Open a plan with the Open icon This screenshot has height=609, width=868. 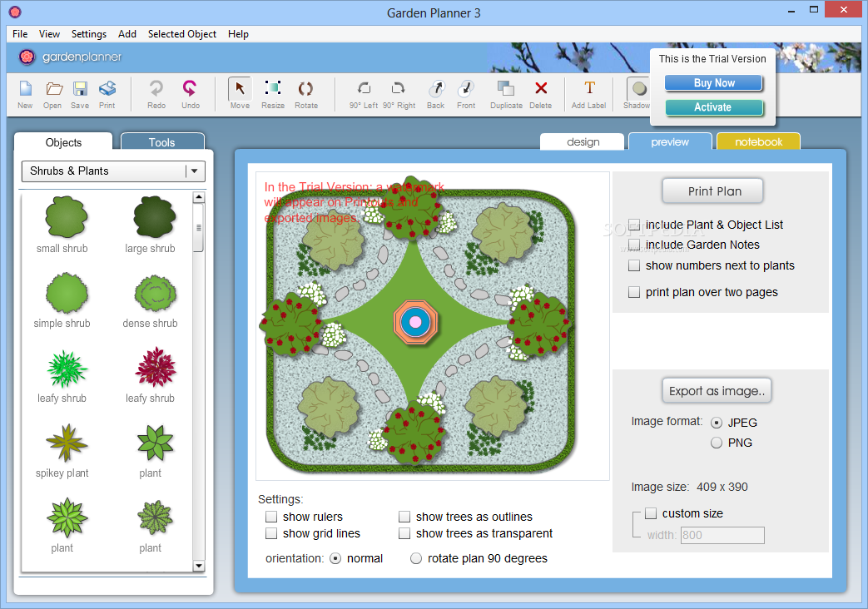[x=52, y=94]
